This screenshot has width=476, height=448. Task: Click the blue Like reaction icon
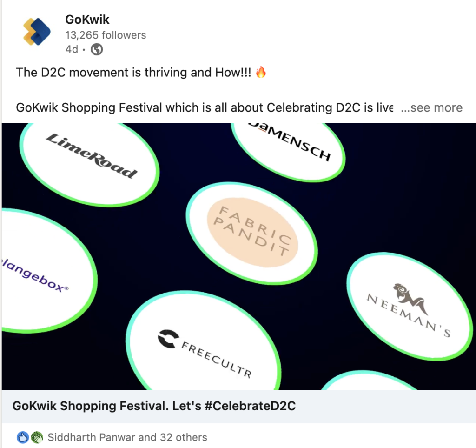(x=23, y=437)
